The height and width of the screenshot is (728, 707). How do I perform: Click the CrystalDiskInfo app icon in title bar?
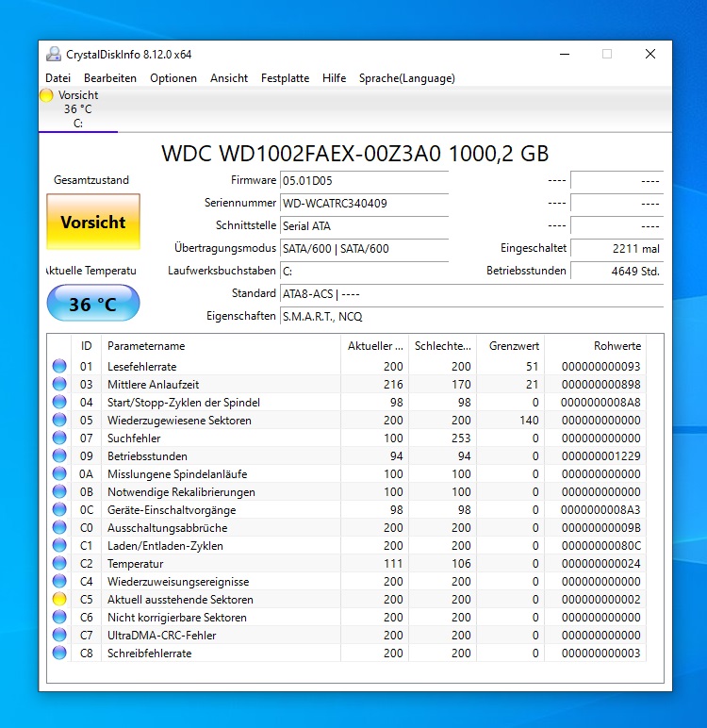pos(54,55)
